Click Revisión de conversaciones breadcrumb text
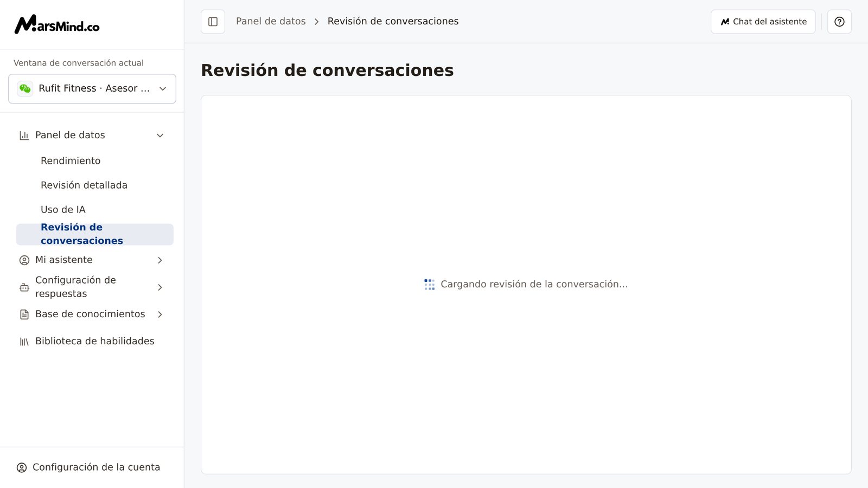Image resolution: width=868 pixels, height=488 pixels. click(x=393, y=21)
